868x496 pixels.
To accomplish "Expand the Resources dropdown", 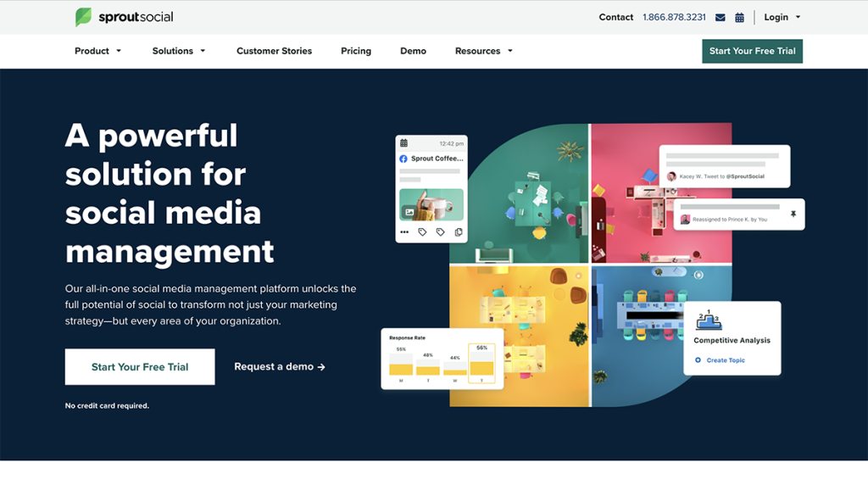I will pos(483,51).
